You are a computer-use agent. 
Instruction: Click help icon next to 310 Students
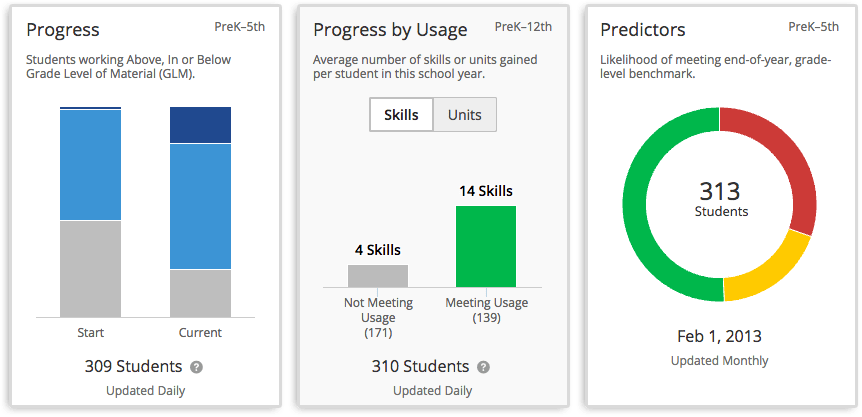pos(484,367)
